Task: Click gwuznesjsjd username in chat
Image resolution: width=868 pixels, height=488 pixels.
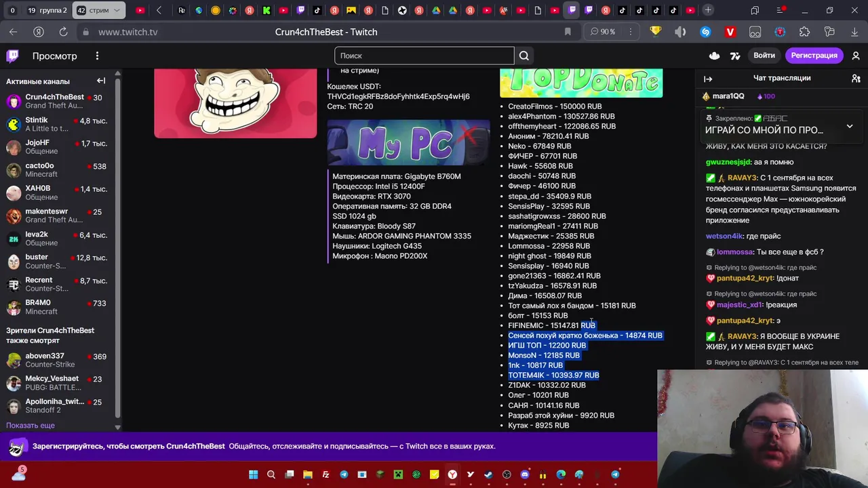Action: click(x=728, y=162)
